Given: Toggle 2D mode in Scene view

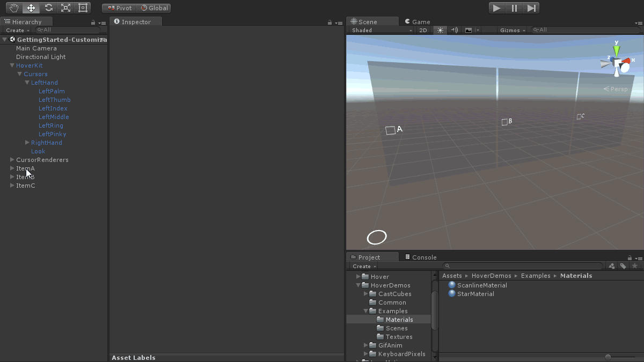Looking at the screenshot, I should pos(423,31).
